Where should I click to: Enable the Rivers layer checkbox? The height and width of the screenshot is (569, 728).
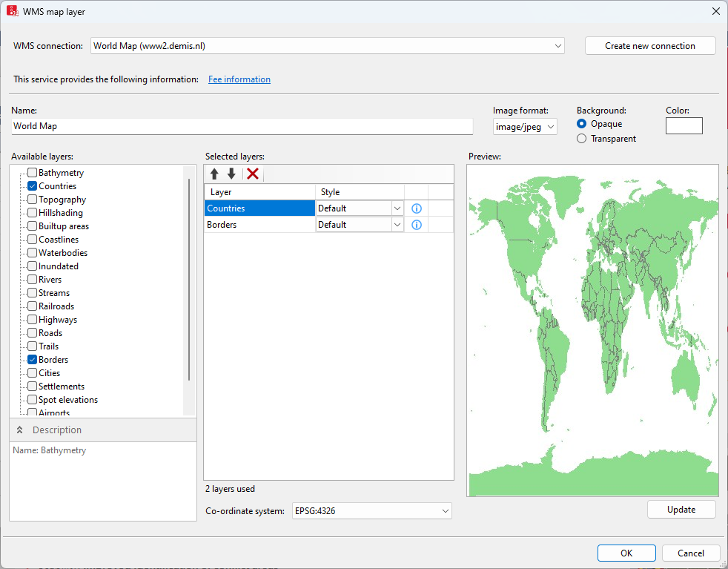pyautogui.click(x=33, y=280)
